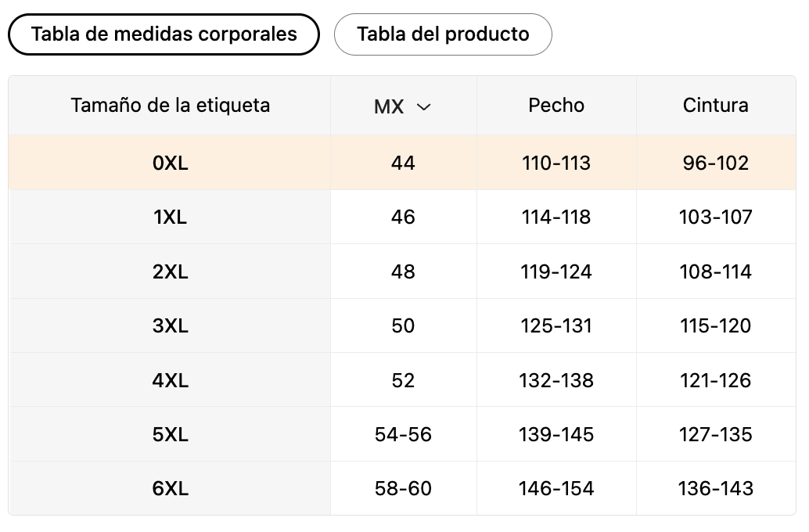Switch to the Tabla del producto tab
Viewport: 809px width, 532px height.
pos(443,34)
